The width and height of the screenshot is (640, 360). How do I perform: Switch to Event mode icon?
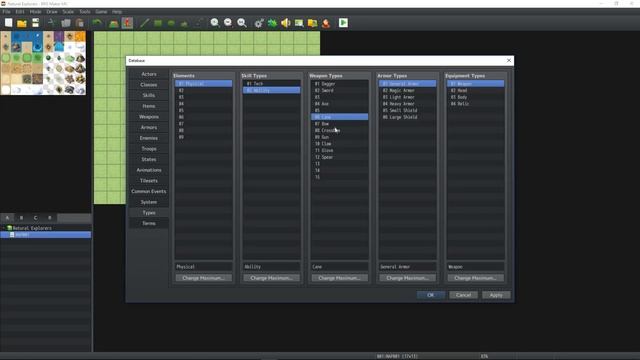pyautogui.click(x=127, y=23)
